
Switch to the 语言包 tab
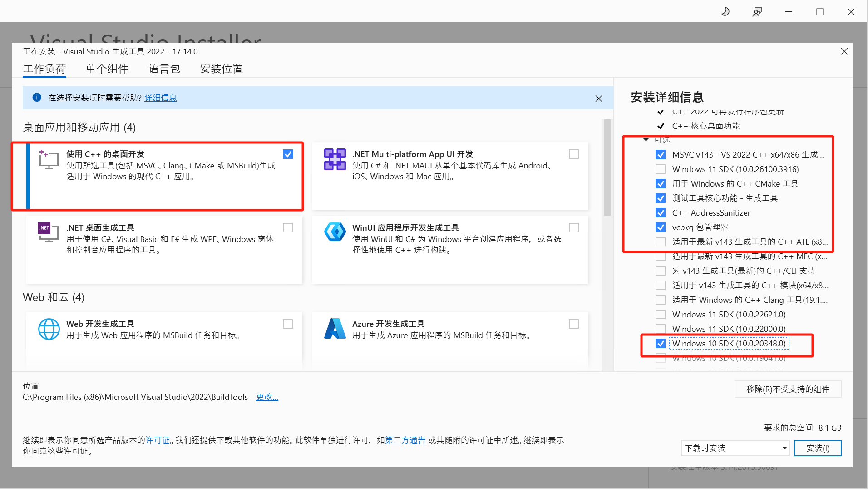tap(164, 69)
